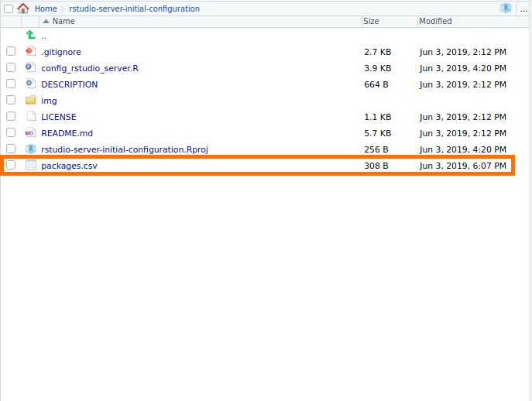The height and width of the screenshot is (401, 532).
Task: Open rstudio-server-initial-configuration.Rproj file link
Action: [125, 149]
